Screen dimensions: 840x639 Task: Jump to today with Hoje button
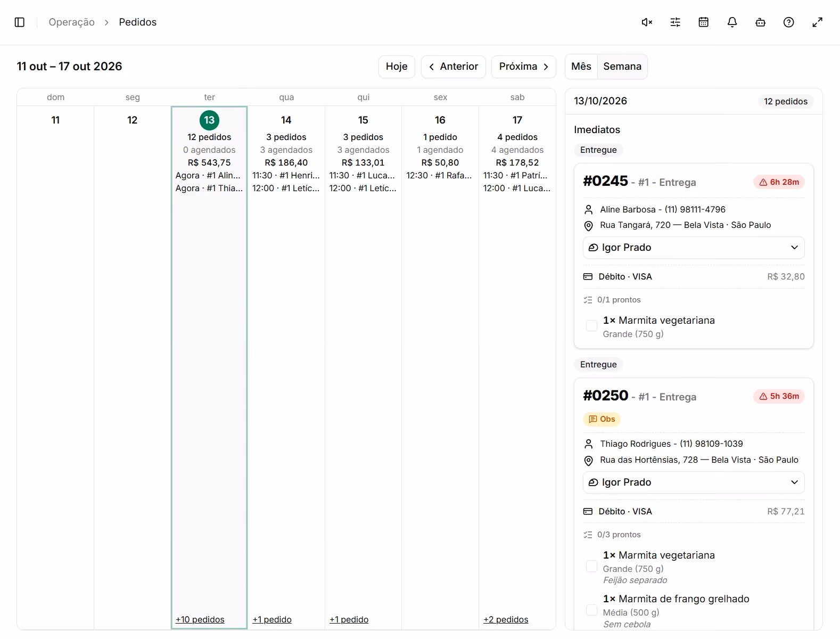pos(397,67)
